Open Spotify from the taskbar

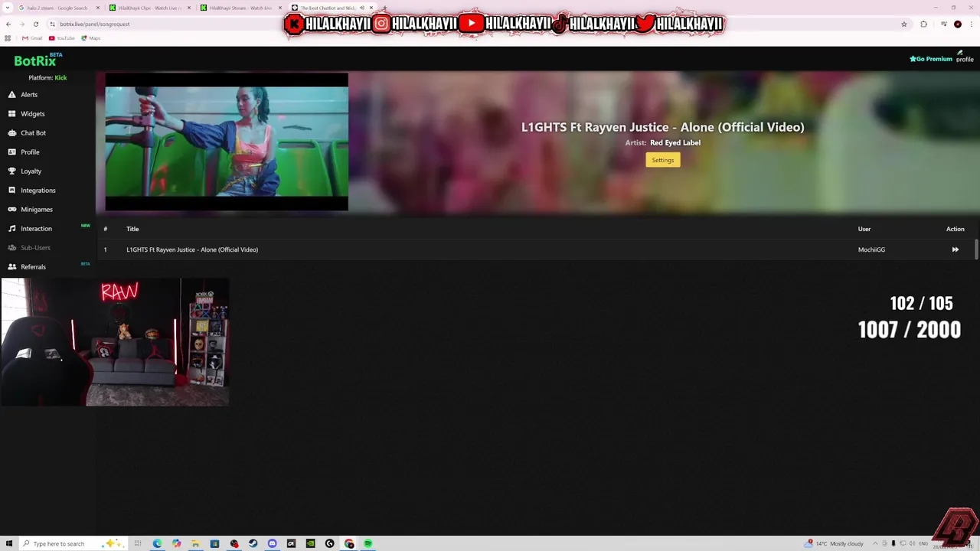pyautogui.click(x=367, y=543)
